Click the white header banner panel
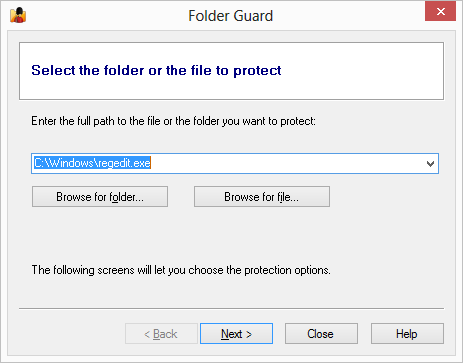Viewport: 463px width, 363px height. (x=231, y=71)
